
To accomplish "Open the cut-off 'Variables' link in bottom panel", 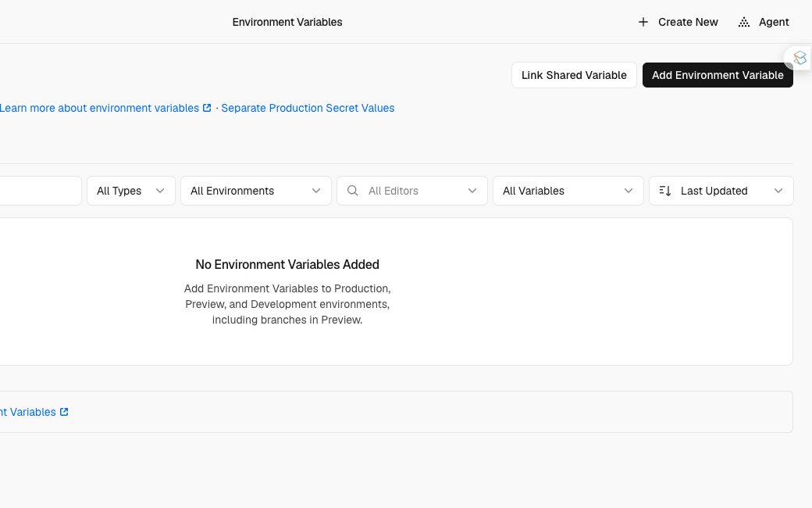I will click(x=34, y=412).
